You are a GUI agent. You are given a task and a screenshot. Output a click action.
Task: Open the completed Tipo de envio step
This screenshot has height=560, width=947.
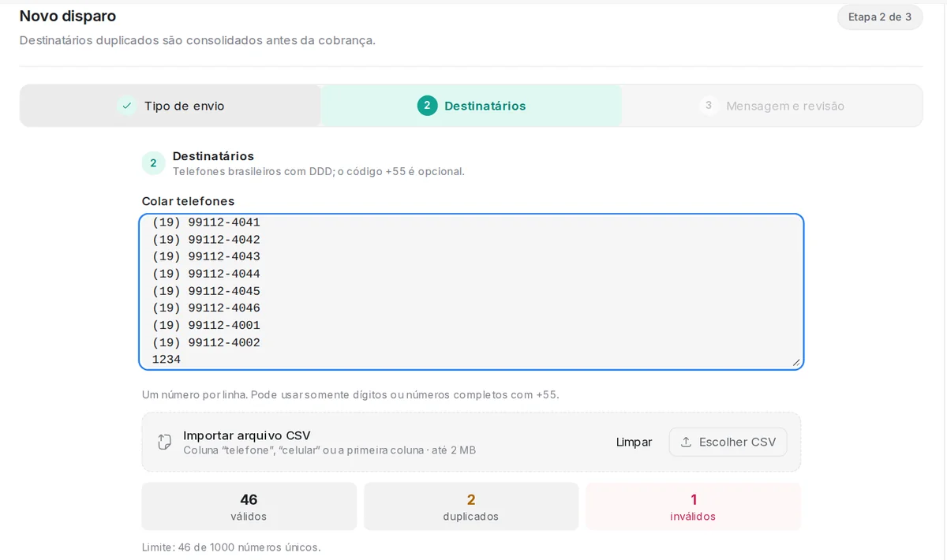[x=170, y=106]
